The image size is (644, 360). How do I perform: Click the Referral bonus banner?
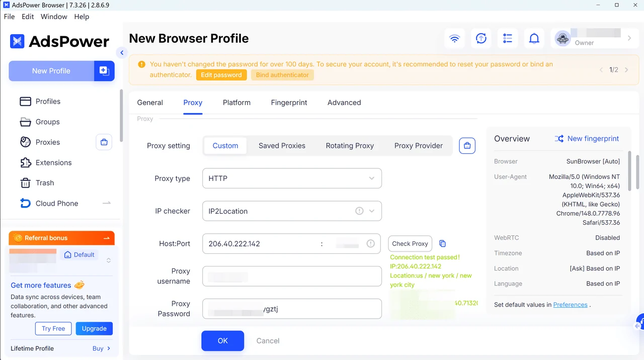coord(61,238)
